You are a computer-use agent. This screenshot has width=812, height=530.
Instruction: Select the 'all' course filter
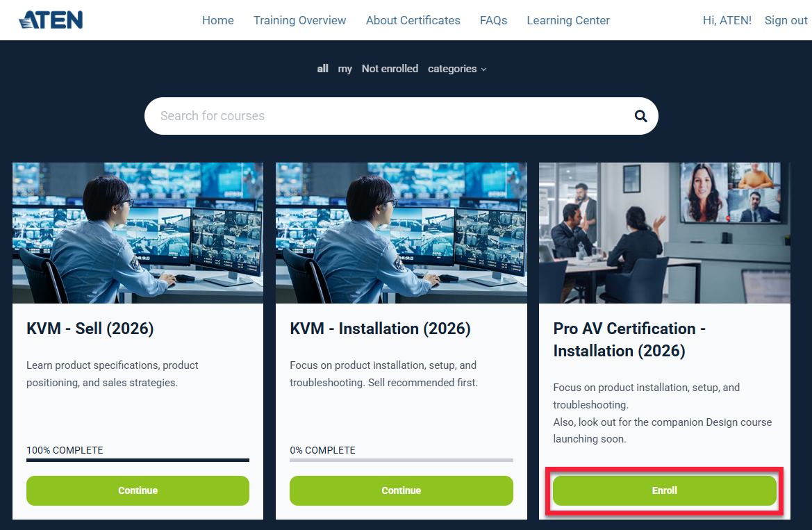[x=322, y=69]
